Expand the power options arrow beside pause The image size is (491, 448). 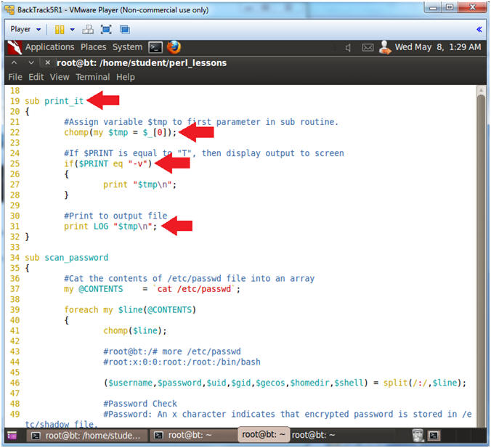click(x=73, y=30)
